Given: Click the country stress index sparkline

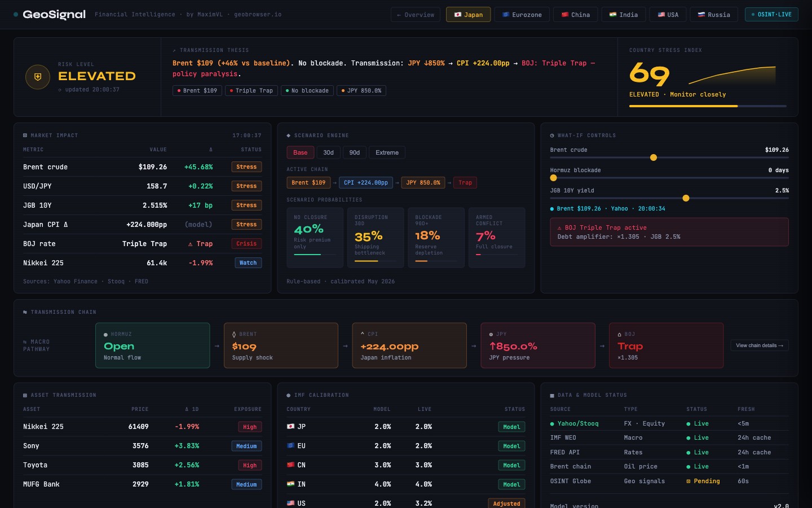Looking at the screenshot, I should coord(732,75).
